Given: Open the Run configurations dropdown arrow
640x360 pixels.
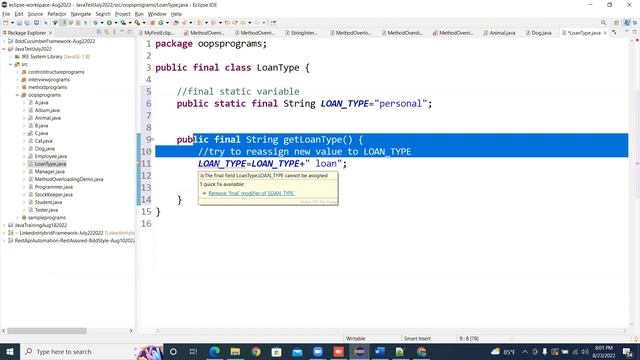Looking at the screenshot, I should tap(116, 23).
